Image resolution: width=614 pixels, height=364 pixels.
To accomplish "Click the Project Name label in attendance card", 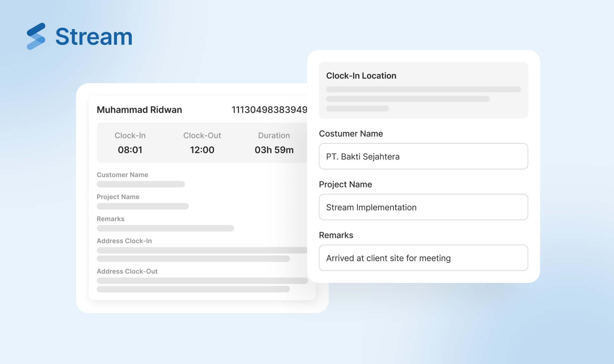I will [118, 197].
